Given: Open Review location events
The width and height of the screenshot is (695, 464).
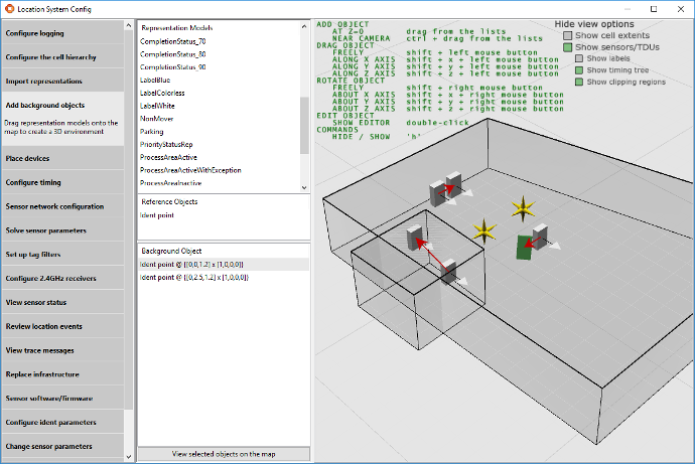Looking at the screenshot, I should tap(63, 326).
